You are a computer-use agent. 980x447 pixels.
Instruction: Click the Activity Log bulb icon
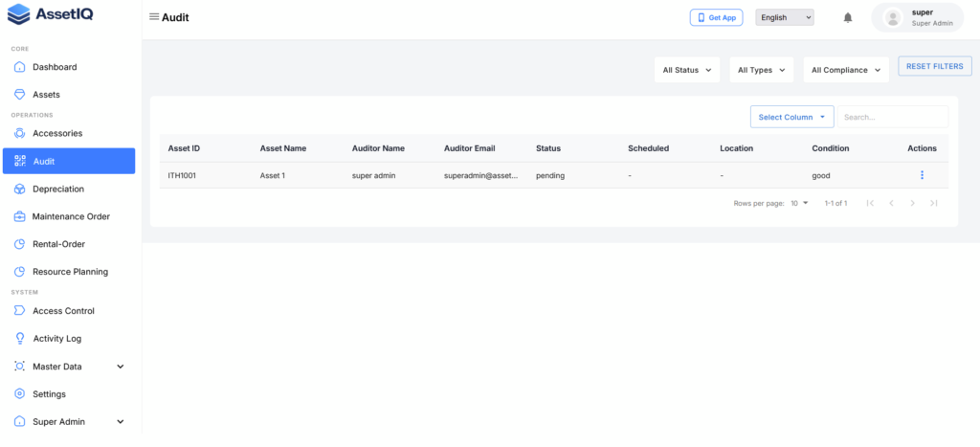(19, 338)
